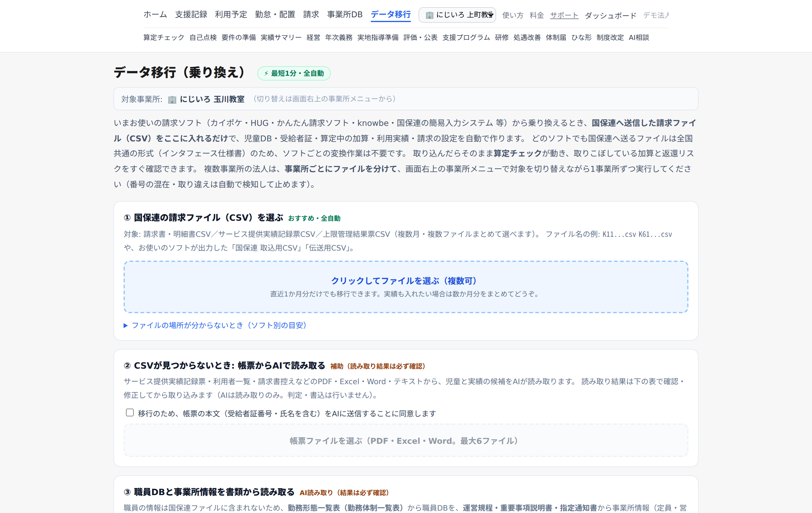The width and height of the screenshot is (812, 513).
Task: Open 使い方 link
Action: click(x=513, y=15)
